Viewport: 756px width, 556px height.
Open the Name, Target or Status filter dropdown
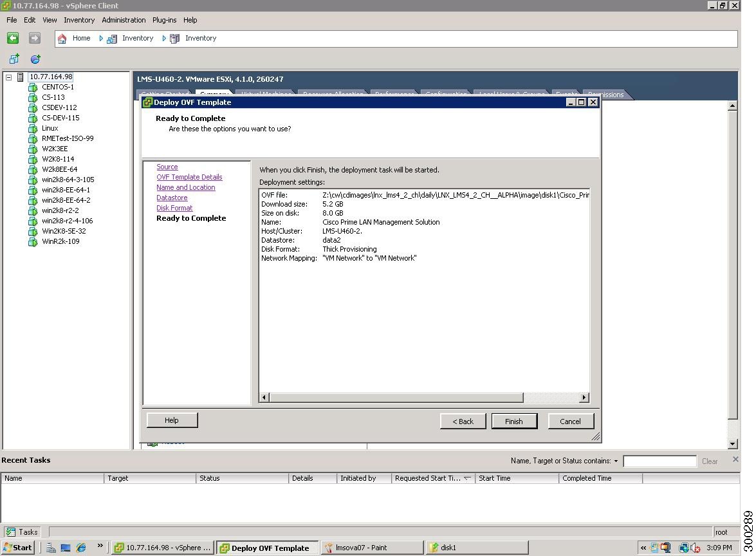point(616,461)
